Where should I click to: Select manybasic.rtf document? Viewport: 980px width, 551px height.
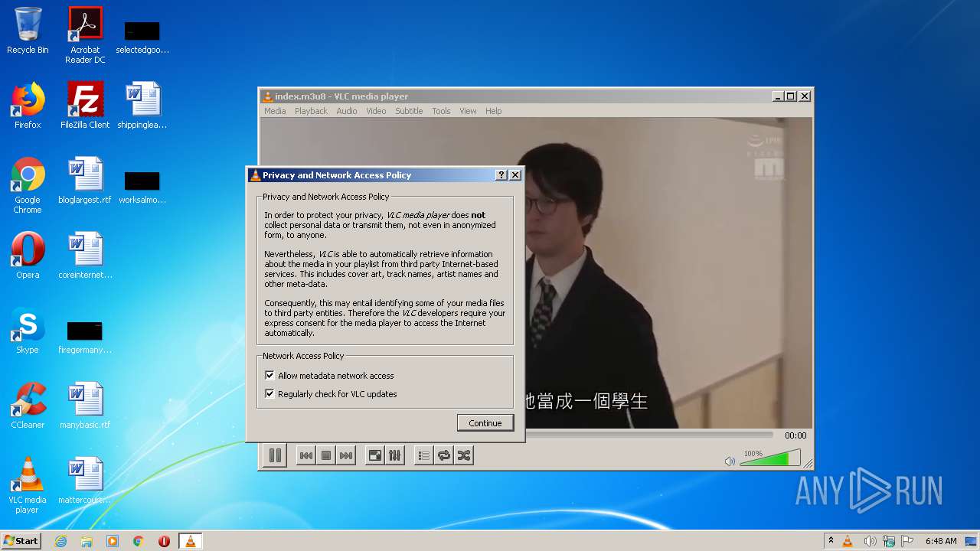coord(85,406)
